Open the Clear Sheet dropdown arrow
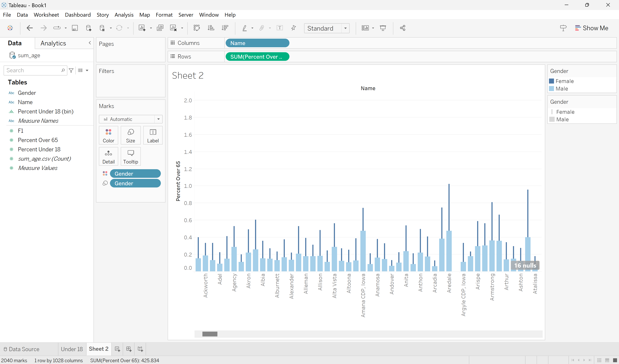 (182, 28)
